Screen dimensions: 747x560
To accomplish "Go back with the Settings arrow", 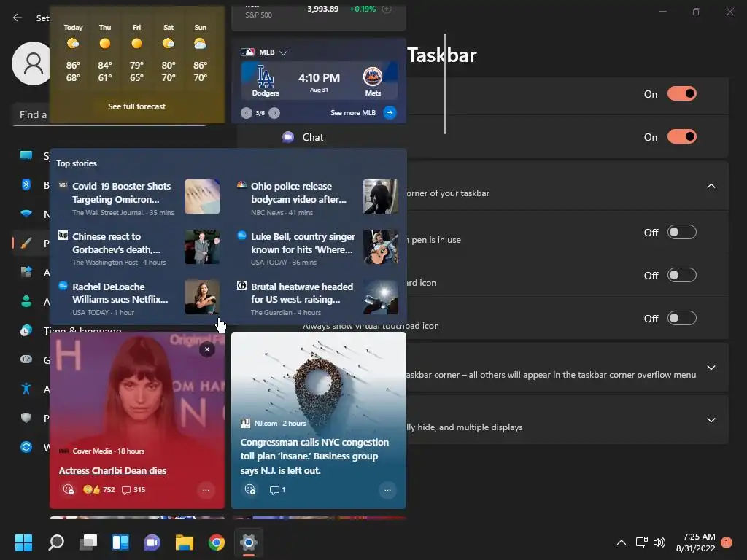I will 18,17.
